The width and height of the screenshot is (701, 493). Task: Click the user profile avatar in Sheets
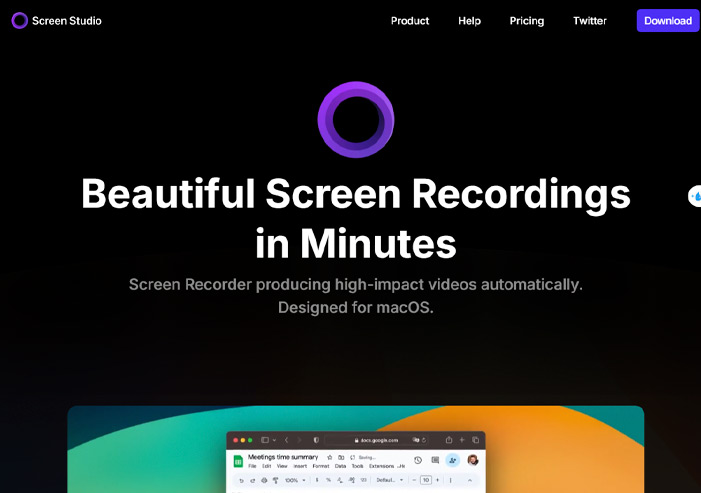[472, 460]
